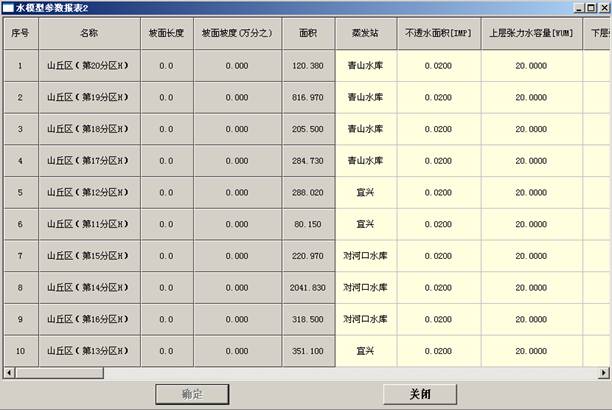Screen dimensions: 612x410
Task: Click the 关闭 button
Action: 419,394
